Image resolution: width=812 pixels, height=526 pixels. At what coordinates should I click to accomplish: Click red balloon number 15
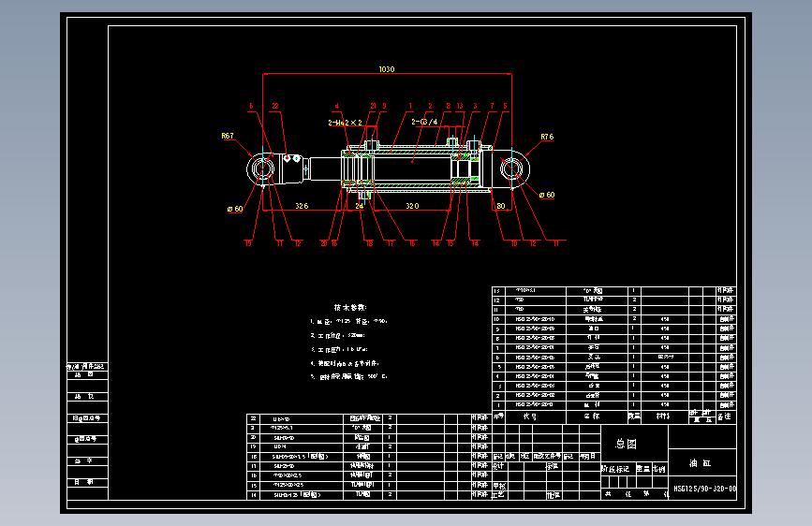point(450,242)
